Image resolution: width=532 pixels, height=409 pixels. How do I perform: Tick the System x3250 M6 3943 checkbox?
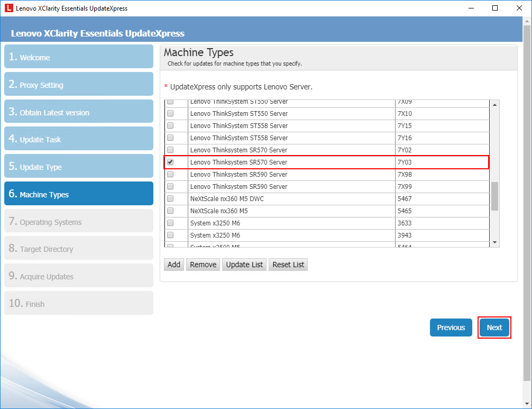[170, 235]
